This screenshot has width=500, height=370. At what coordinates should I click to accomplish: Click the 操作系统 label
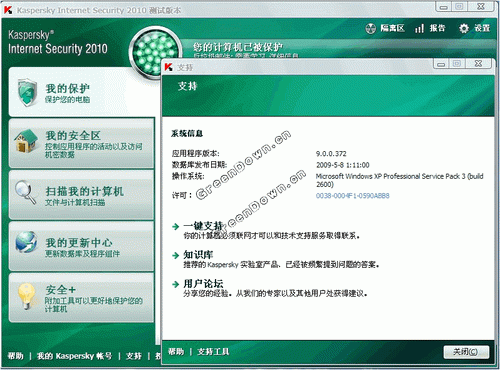188,176
